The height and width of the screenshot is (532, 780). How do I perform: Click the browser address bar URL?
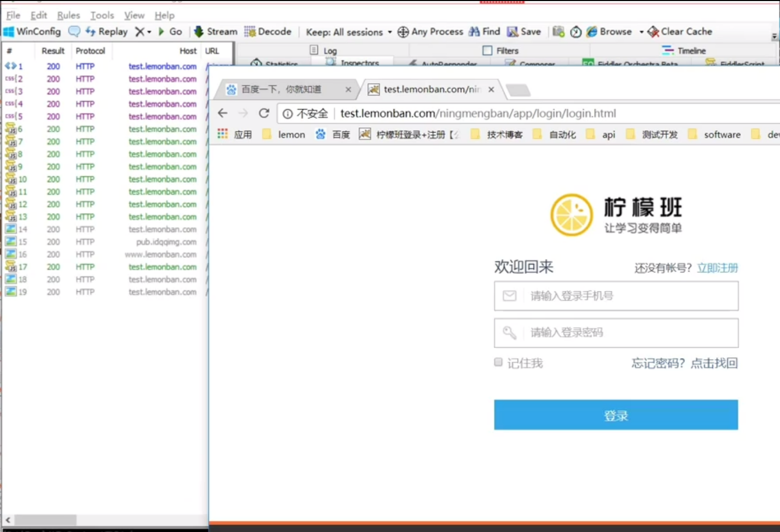click(x=478, y=113)
